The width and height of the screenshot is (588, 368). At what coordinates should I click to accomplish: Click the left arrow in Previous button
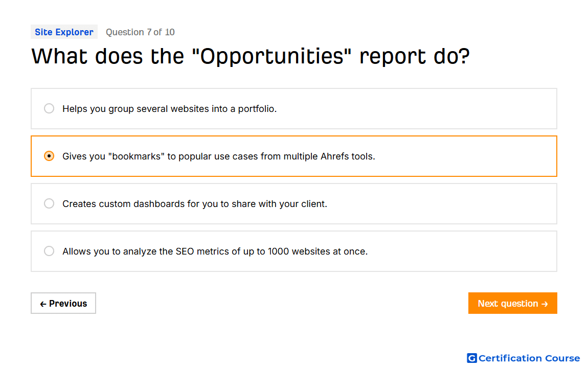pos(43,304)
